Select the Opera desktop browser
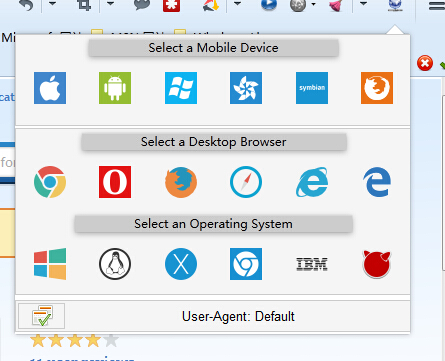Image resolution: width=445 pixels, height=361 pixels. [x=115, y=182]
